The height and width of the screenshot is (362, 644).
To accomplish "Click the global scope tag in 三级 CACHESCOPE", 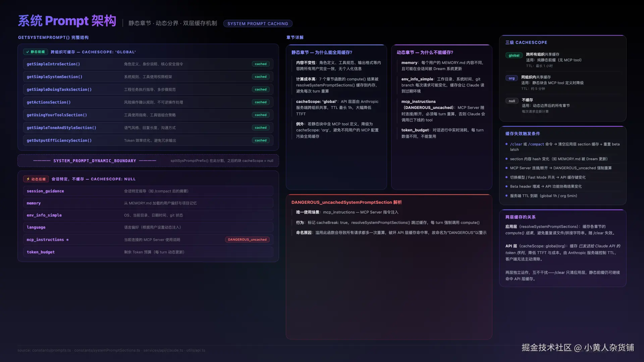I will [514, 55].
